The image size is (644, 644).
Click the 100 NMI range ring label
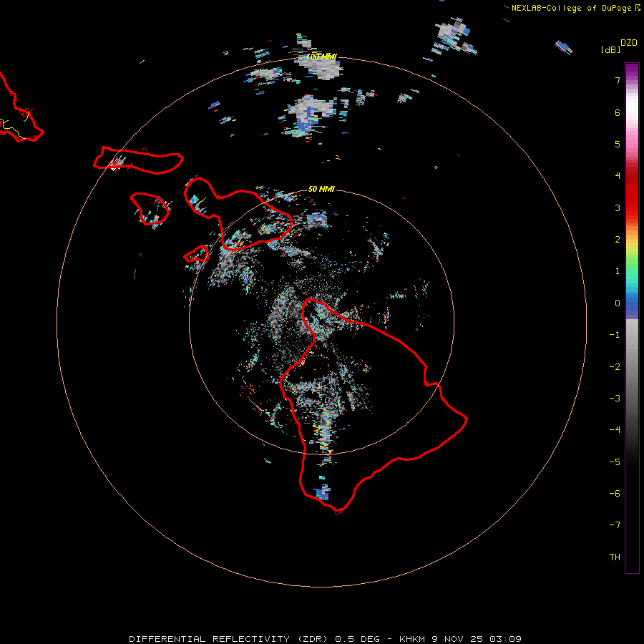point(321,57)
